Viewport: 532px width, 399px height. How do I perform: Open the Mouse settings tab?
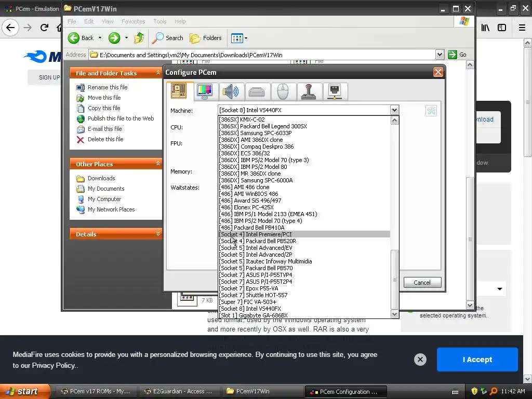click(283, 91)
